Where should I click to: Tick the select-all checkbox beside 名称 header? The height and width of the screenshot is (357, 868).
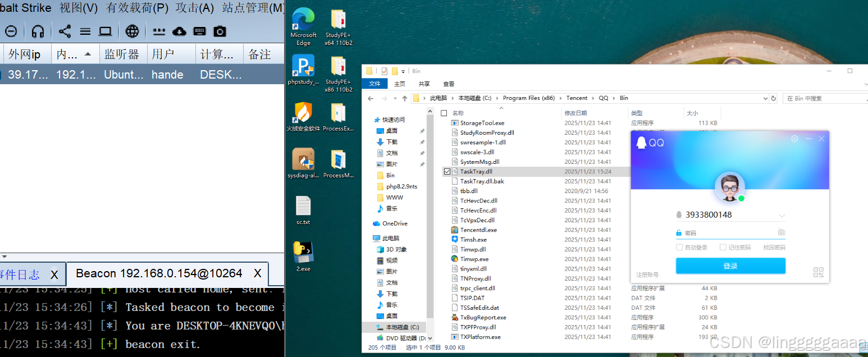[444, 113]
